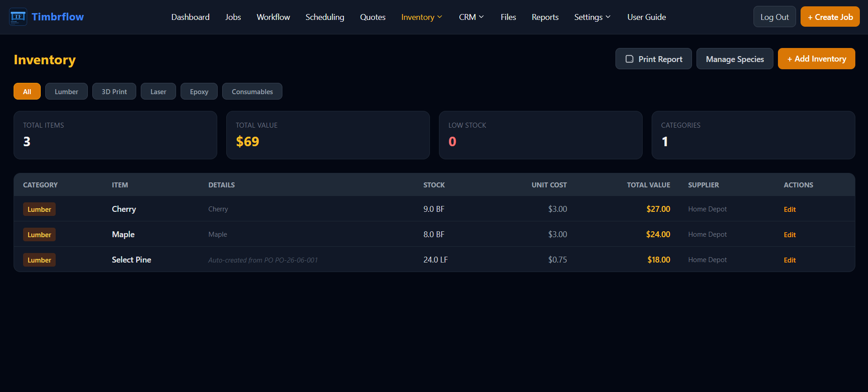The width and height of the screenshot is (868, 392).
Task: Open the Dashboard page
Action: pos(190,17)
